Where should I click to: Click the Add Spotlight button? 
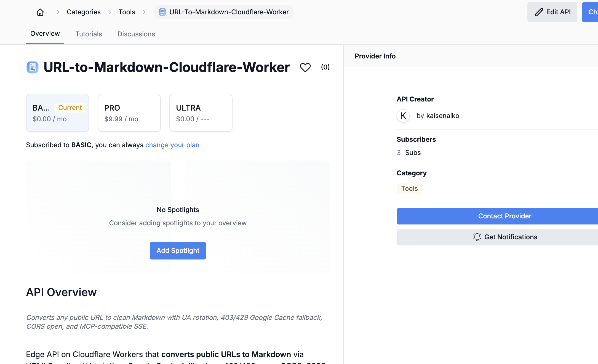178,251
